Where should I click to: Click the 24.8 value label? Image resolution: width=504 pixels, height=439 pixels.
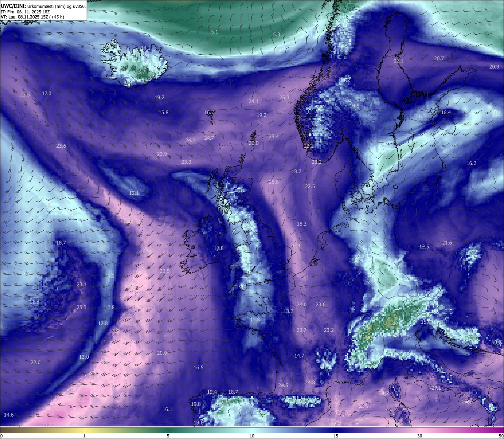[x=310, y=383]
